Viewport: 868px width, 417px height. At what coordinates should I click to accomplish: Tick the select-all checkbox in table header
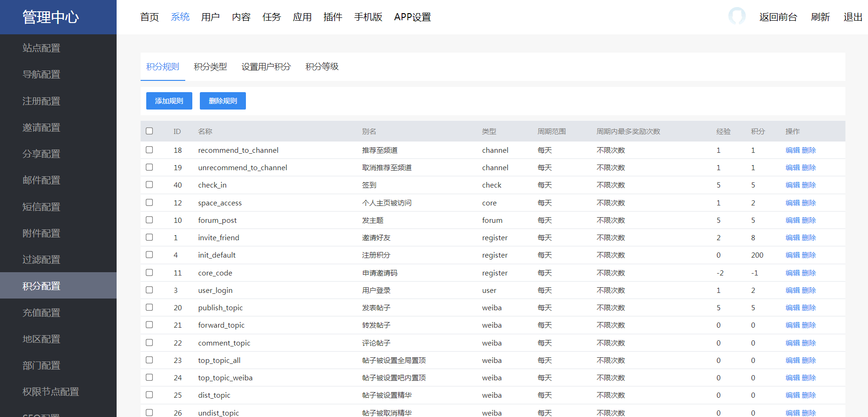[150, 131]
